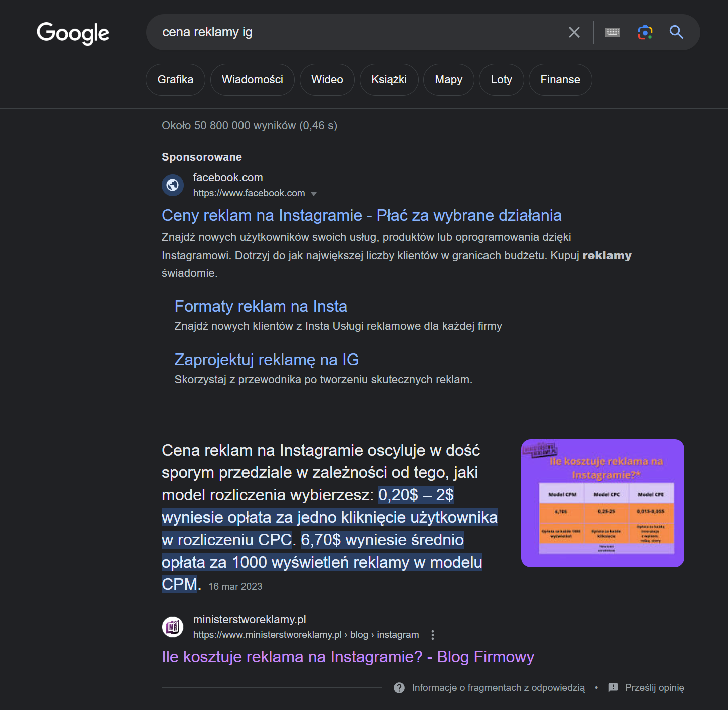Click Informacje o fragmentach z odpowiedzią
This screenshot has width=728, height=710.
(x=499, y=688)
